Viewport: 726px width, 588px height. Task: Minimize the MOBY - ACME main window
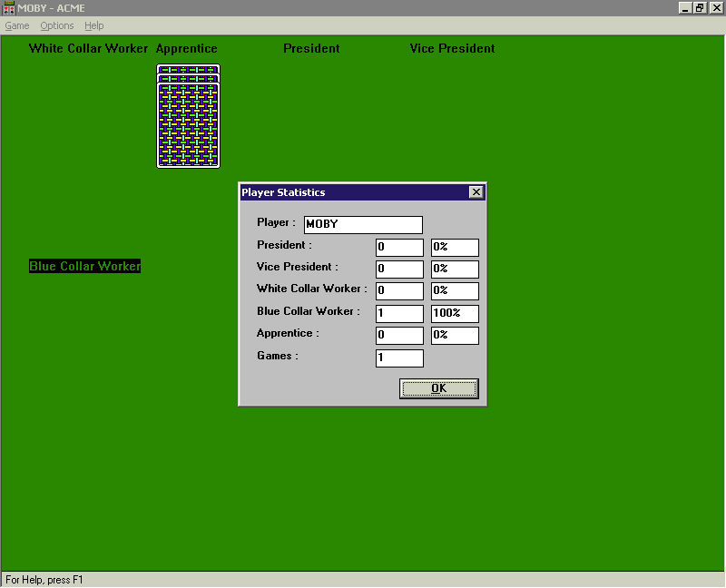[686, 8]
